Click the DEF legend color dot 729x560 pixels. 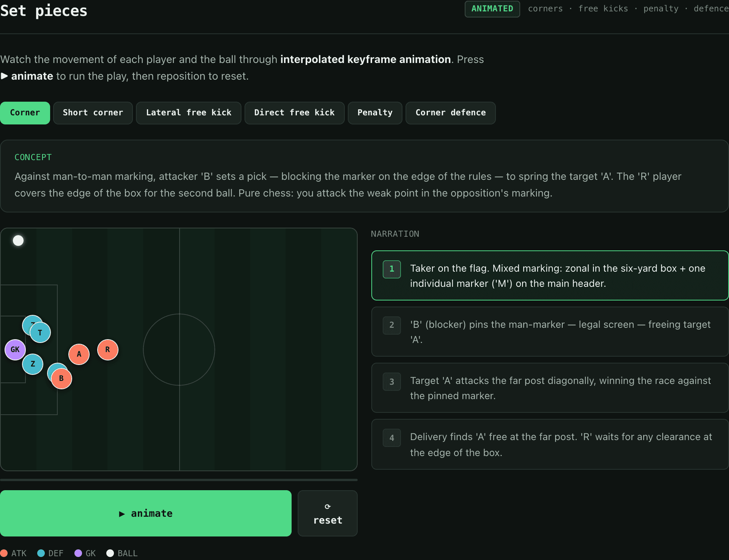click(41, 553)
